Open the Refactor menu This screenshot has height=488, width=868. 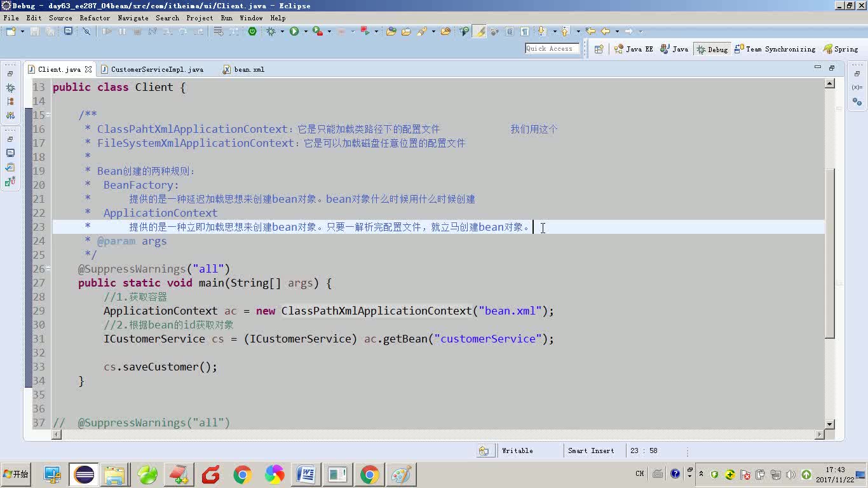coord(95,18)
